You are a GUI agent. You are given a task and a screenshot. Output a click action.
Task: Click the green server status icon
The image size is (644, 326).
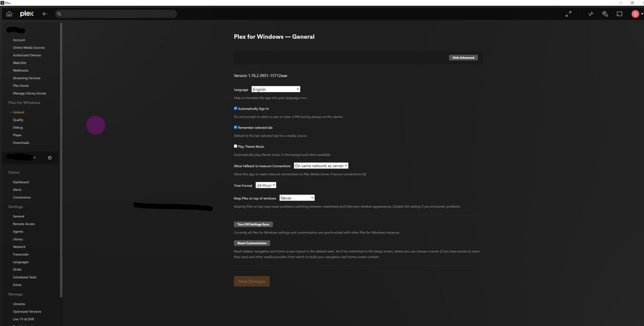pos(50,157)
